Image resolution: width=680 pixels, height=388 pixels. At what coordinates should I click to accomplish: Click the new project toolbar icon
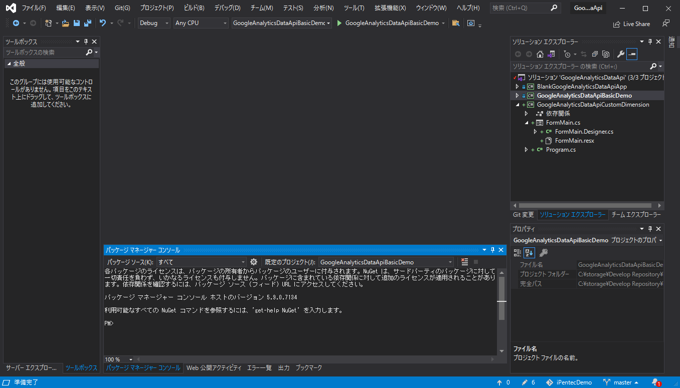(48, 23)
